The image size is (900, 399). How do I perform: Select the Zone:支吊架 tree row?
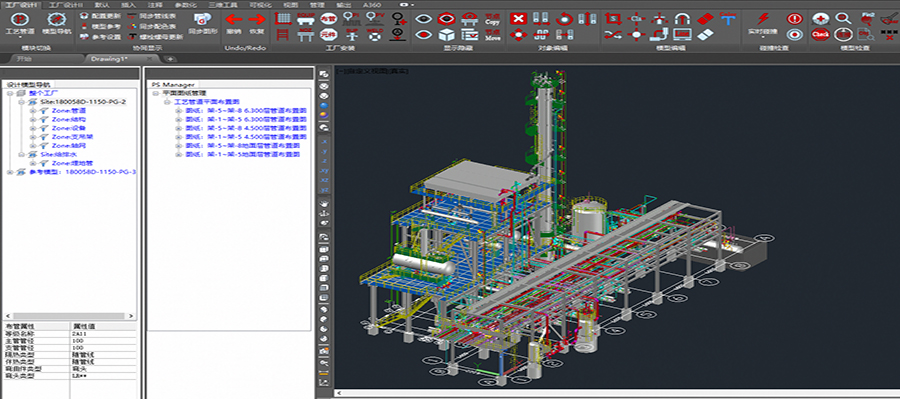(x=72, y=137)
